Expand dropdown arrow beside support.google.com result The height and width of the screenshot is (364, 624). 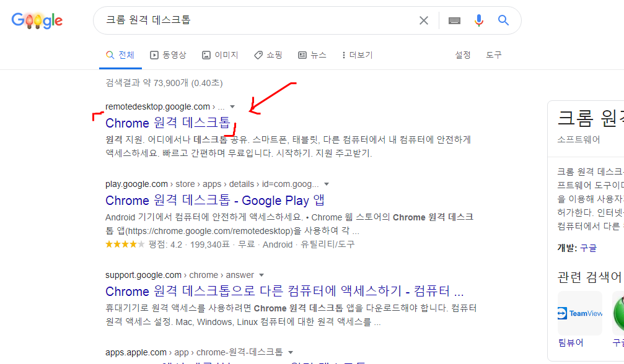(261, 275)
